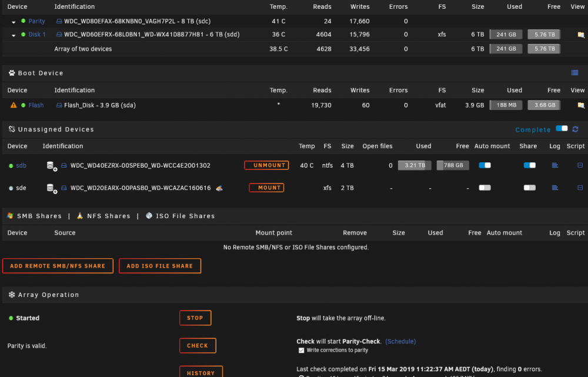
Task: Expand sdb partitions via drive plus icon
Action: tap(51, 166)
